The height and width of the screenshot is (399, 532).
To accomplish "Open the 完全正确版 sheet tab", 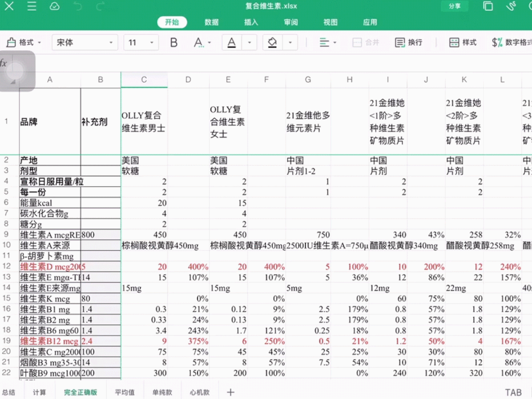I will (x=81, y=392).
